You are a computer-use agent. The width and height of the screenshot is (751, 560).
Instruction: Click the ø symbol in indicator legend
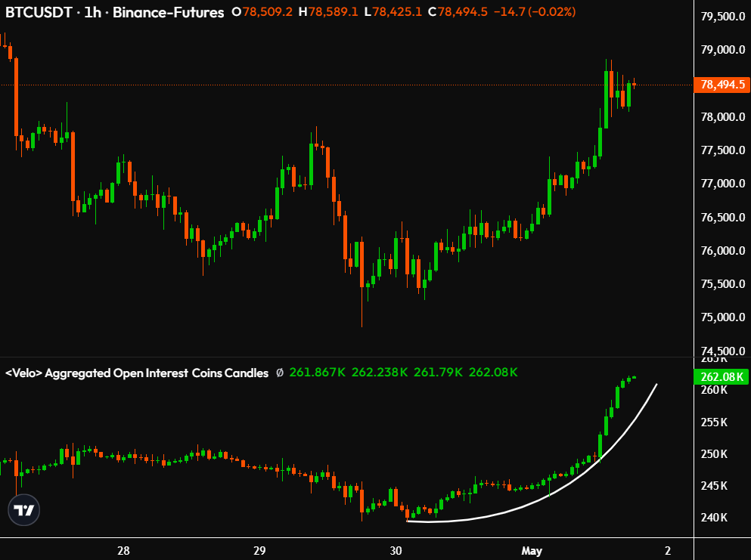(280, 373)
